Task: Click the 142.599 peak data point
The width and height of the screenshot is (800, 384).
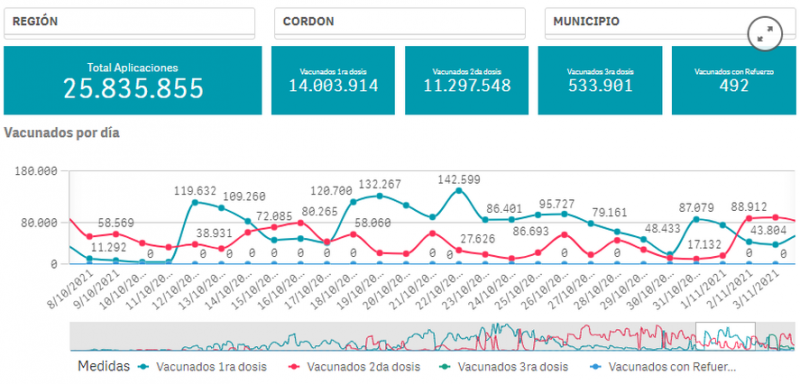Action: point(459,191)
